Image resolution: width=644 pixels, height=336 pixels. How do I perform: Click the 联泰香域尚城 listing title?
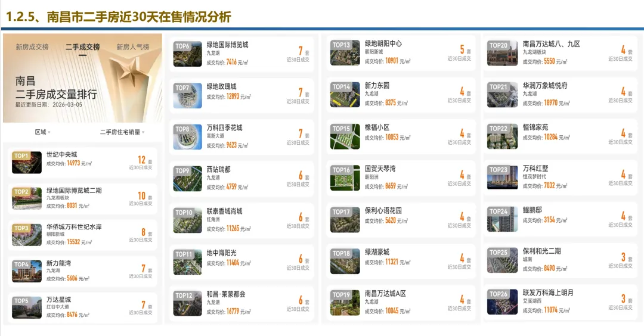[x=224, y=211]
